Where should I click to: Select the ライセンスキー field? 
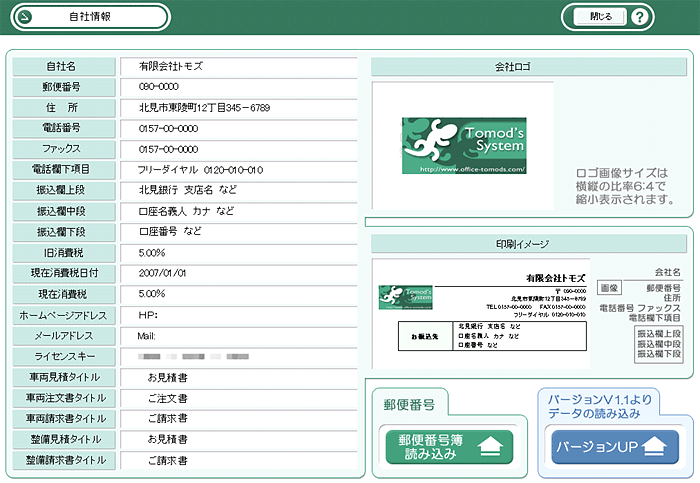pyautogui.click(x=238, y=356)
